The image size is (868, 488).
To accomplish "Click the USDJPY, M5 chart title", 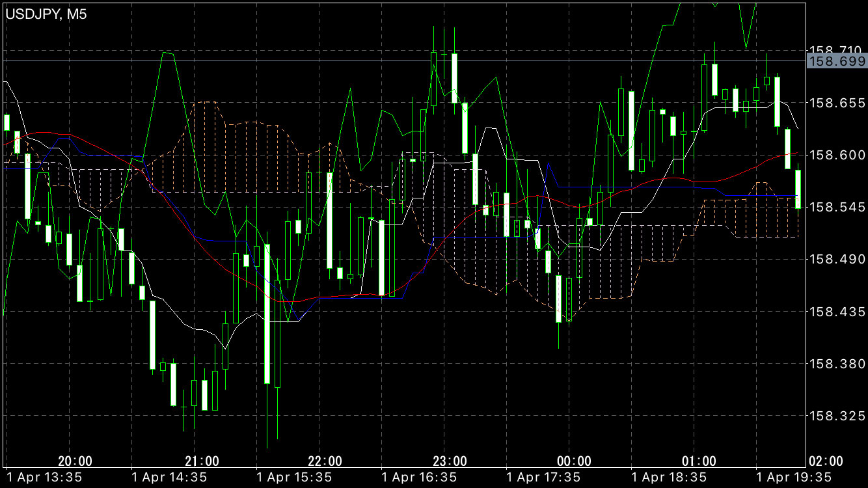I will tap(46, 14).
